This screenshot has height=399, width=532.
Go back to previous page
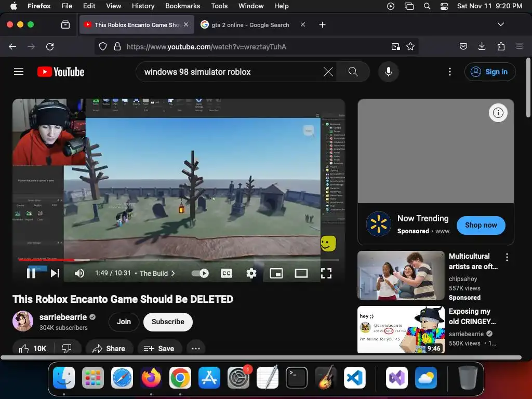point(12,46)
